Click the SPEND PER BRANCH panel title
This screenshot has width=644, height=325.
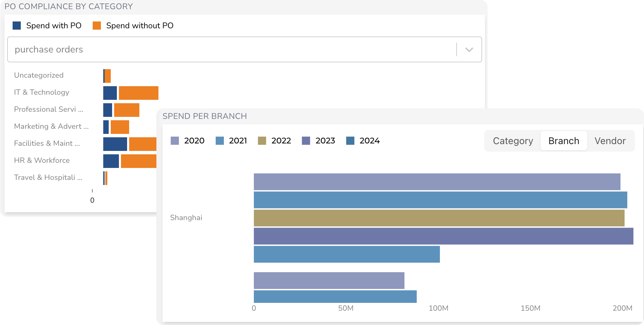pos(205,116)
